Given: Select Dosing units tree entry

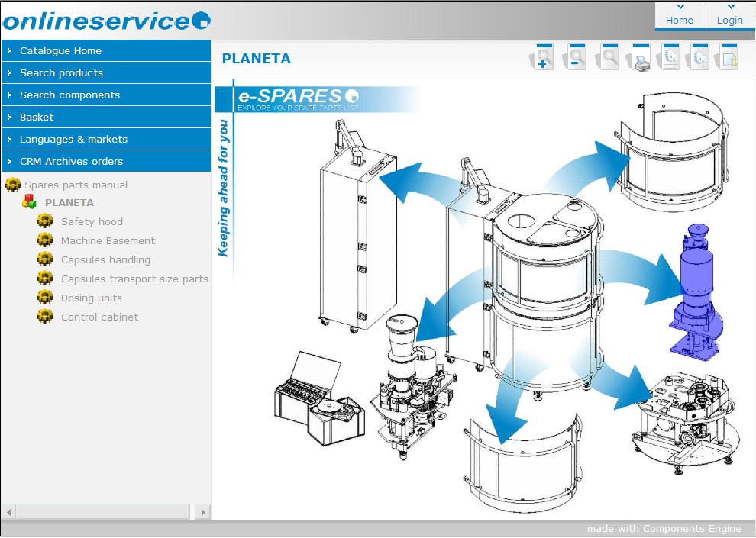Looking at the screenshot, I should (x=91, y=298).
